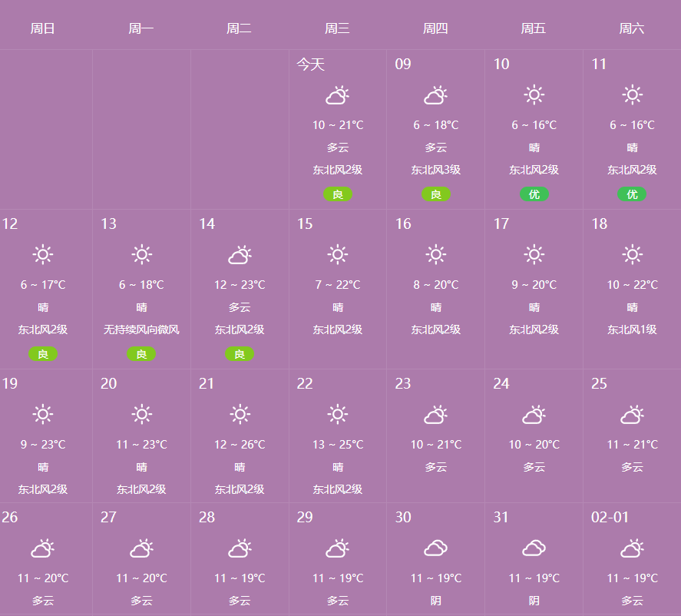
Task: Click the 13 ~ 25°C temperature on day 22
Action: [338, 445]
